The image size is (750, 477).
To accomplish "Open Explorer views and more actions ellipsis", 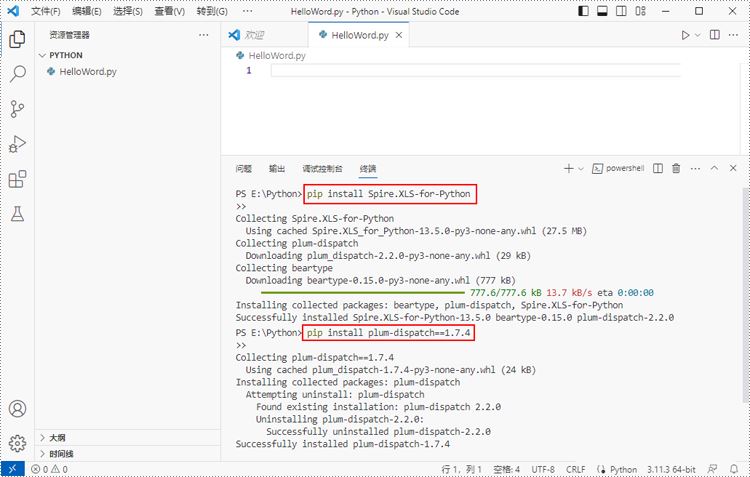I will coord(204,35).
